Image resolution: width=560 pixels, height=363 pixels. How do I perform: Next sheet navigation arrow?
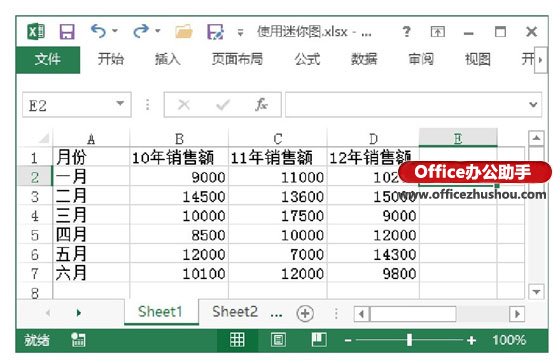click(x=79, y=313)
